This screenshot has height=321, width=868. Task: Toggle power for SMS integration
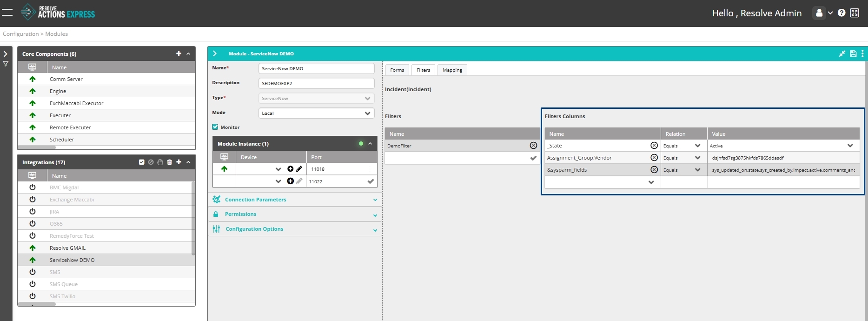click(33, 272)
